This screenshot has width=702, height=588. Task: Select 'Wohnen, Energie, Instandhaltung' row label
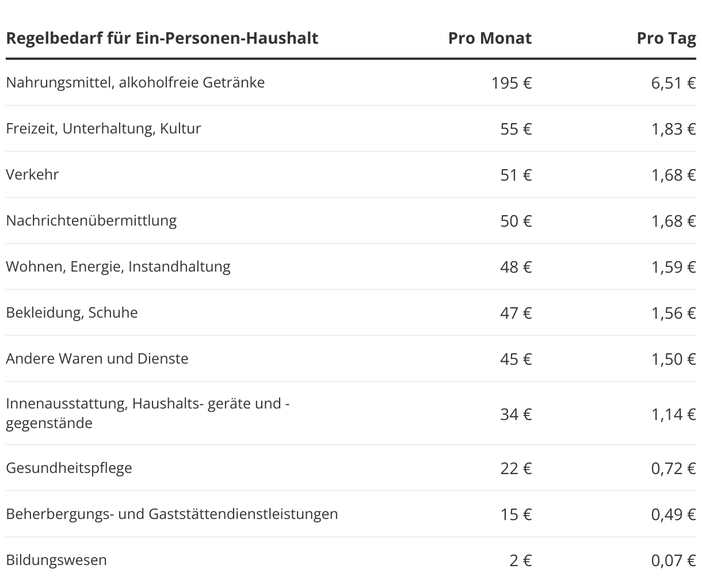point(118,266)
